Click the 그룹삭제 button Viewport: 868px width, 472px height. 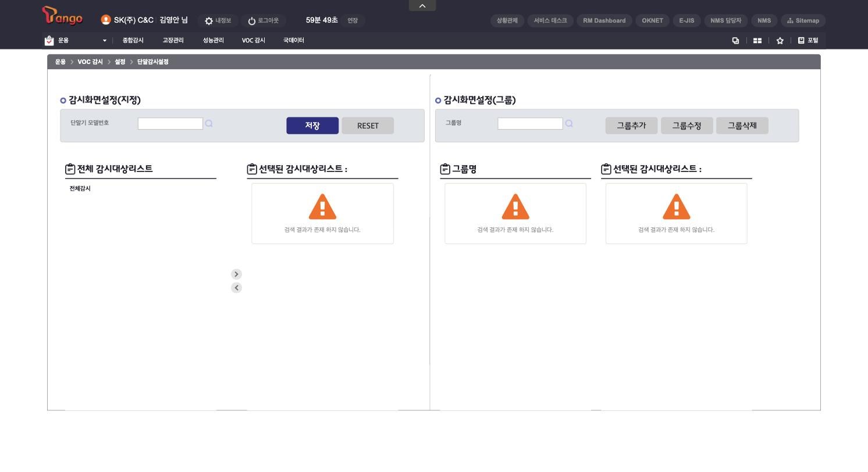point(742,126)
